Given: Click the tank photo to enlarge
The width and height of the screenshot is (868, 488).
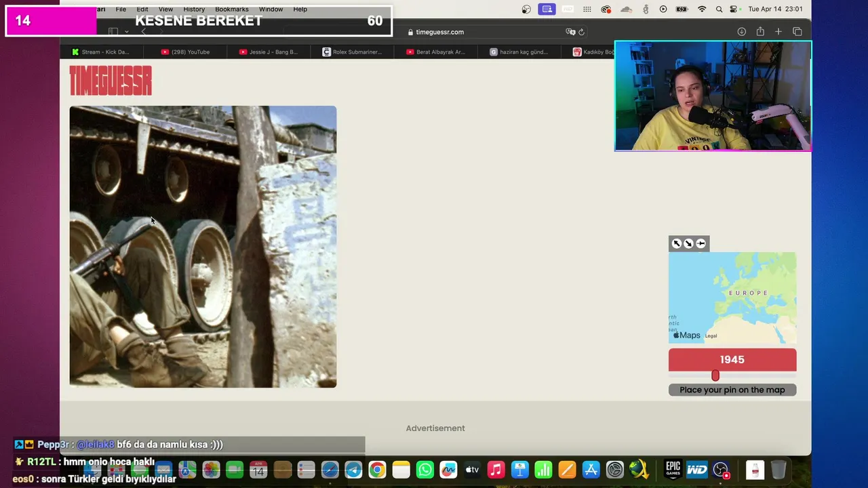Looking at the screenshot, I should [x=203, y=247].
